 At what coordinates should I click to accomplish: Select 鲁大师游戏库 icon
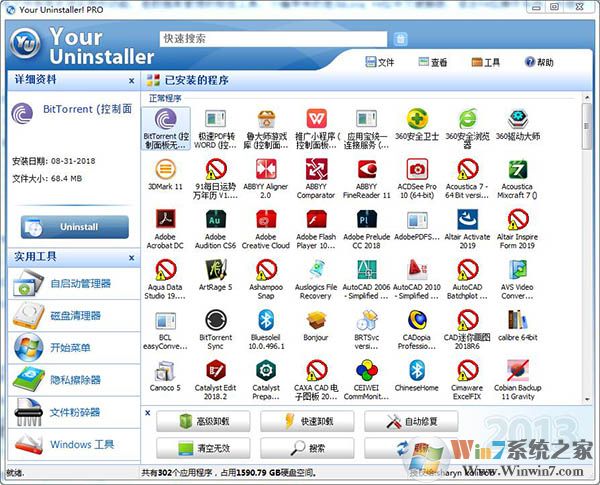pyautogui.click(x=266, y=119)
